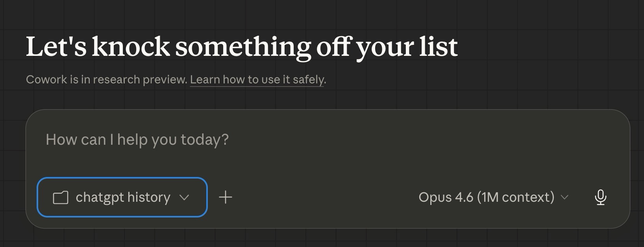Click the microphone voice input icon
The image size is (644, 247).
tap(600, 197)
